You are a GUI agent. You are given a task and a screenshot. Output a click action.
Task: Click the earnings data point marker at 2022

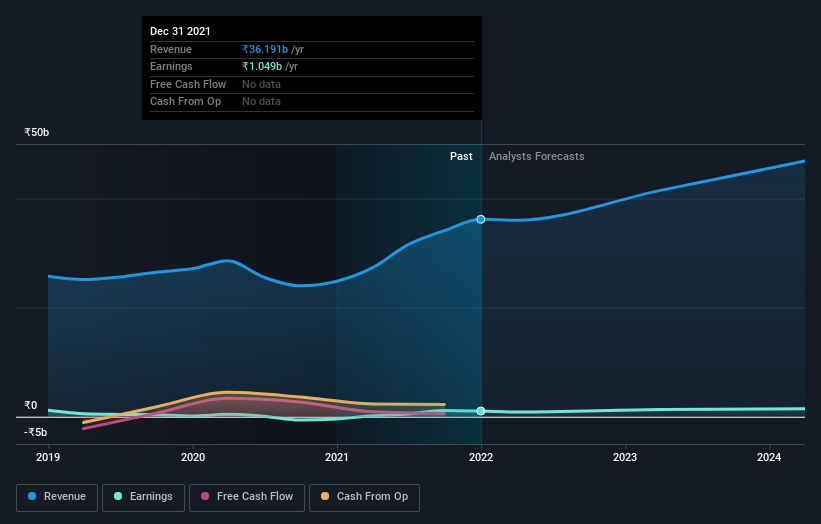click(x=481, y=411)
